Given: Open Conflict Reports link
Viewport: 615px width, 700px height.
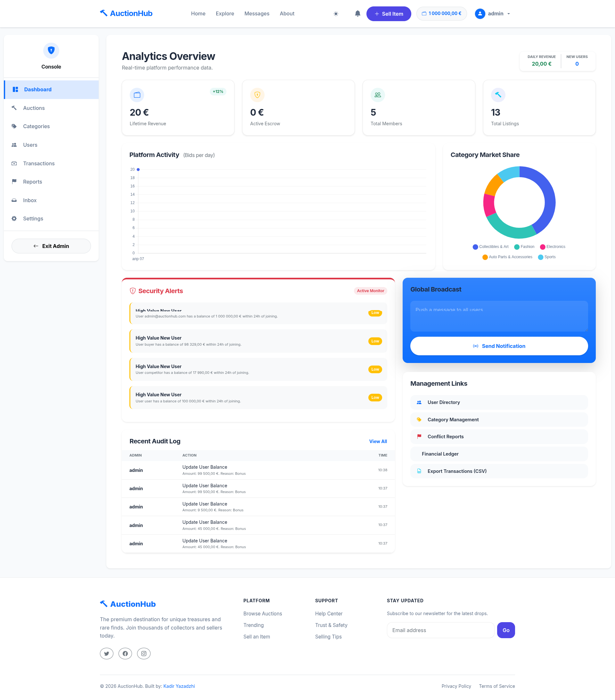Looking at the screenshot, I should point(499,437).
